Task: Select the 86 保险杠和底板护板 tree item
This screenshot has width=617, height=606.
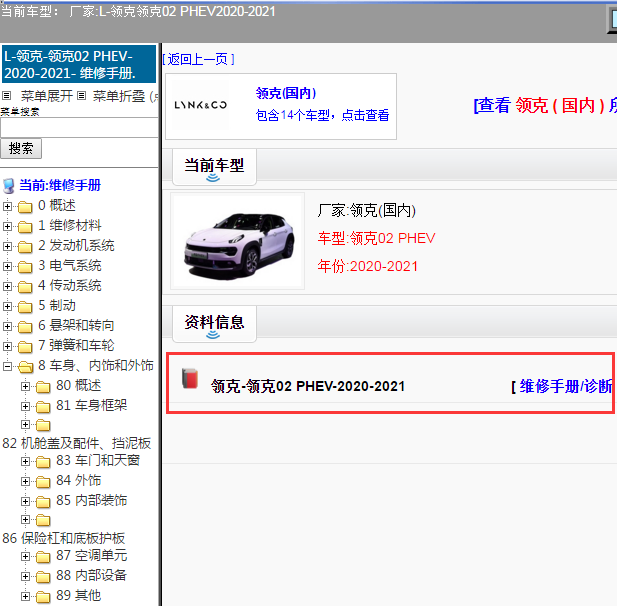Action: (x=63, y=538)
